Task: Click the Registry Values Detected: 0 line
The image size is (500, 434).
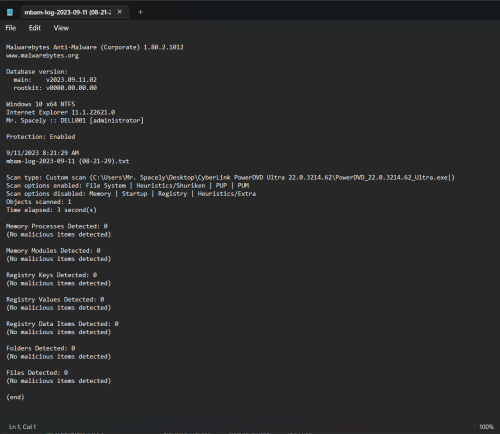Action: pyautogui.click(x=55, y=300)
